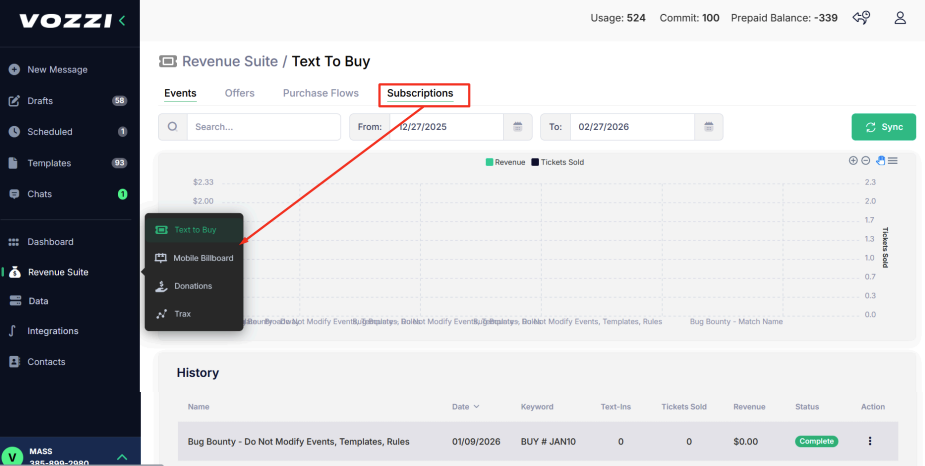The height and width of the screenshot is (466, 925).
Task: Toggle the Revenue series in chart legend
Action: click(504, 161)
